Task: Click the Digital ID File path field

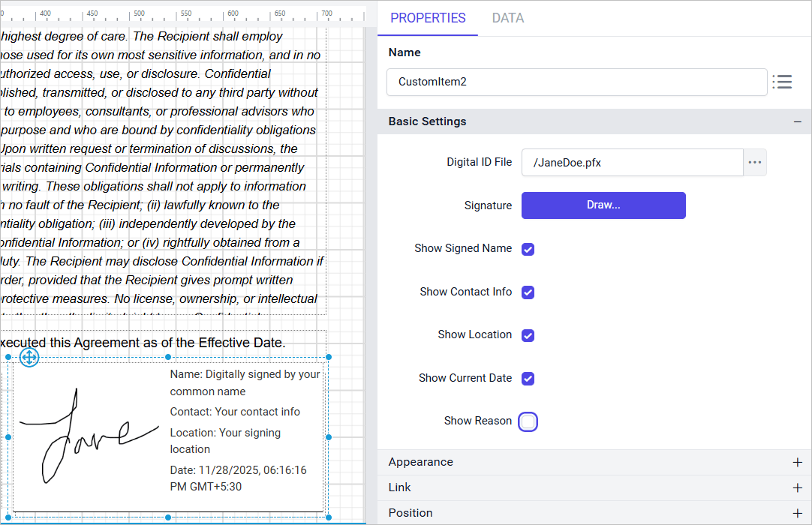Action: (632, 163)
